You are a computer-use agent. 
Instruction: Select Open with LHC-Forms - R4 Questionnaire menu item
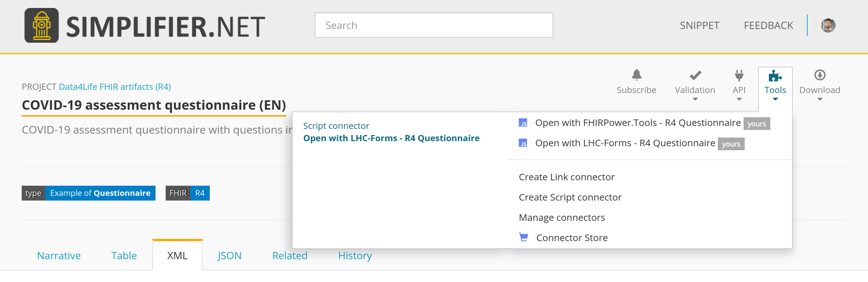pyautogui.click(x=625, y=143)
